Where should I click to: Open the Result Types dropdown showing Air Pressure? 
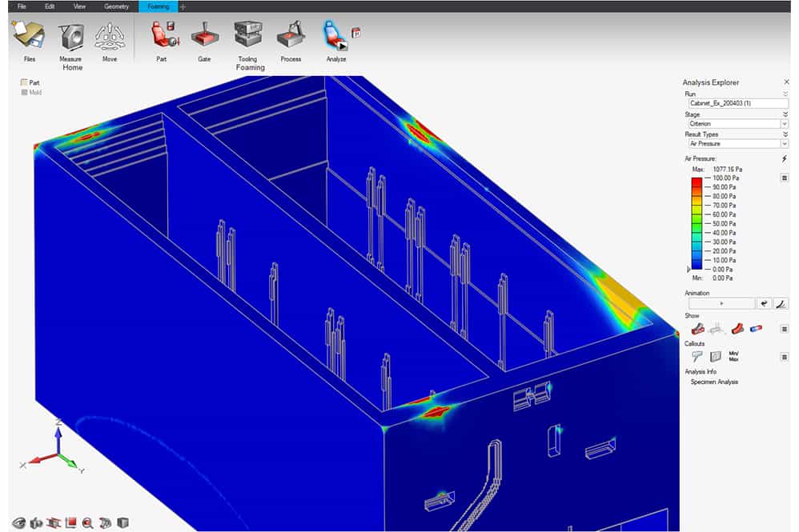pos(735,144)
